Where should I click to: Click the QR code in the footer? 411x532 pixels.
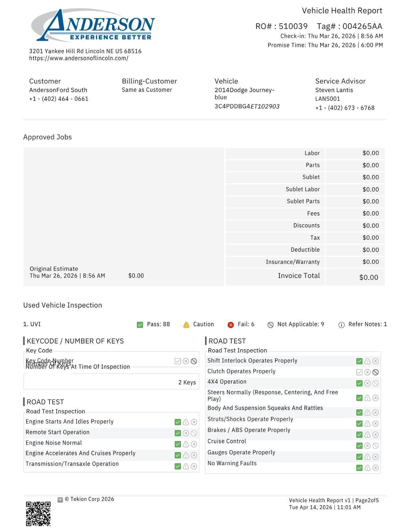38,514
